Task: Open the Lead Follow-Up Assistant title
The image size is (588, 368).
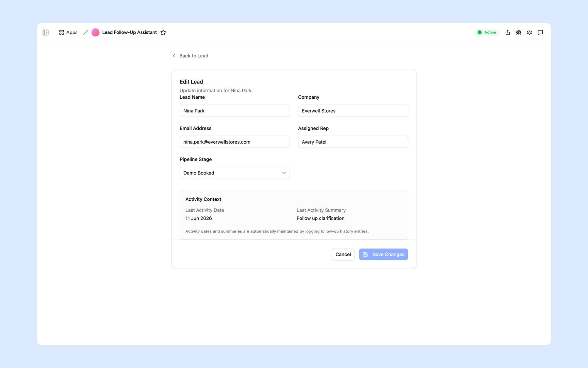Action: tap(129, 32)
